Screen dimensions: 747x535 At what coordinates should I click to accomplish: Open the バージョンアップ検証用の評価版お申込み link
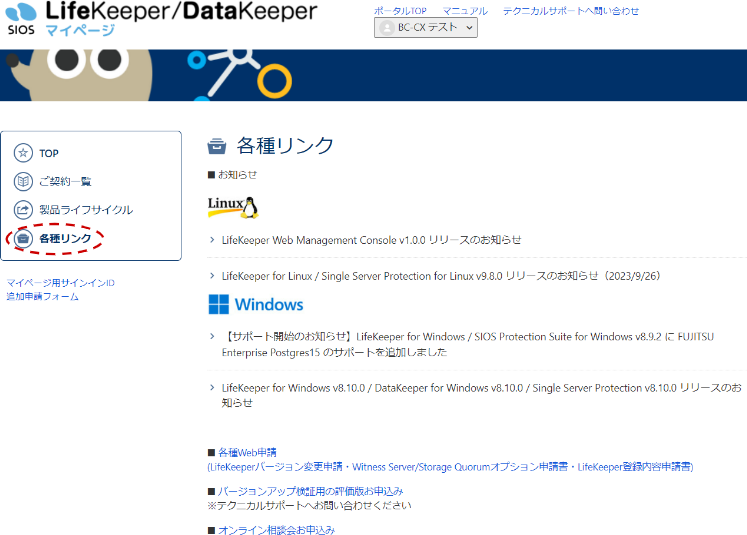pyautogui.click(x=311, y=491)
